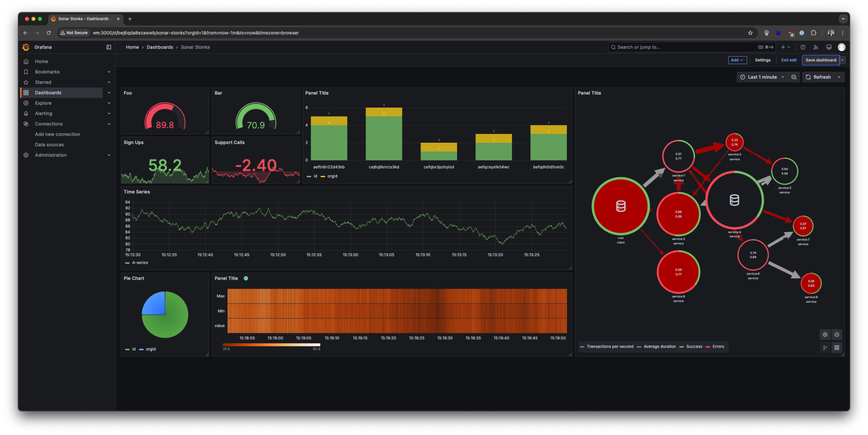Open Explore in the sidebar

43,103
